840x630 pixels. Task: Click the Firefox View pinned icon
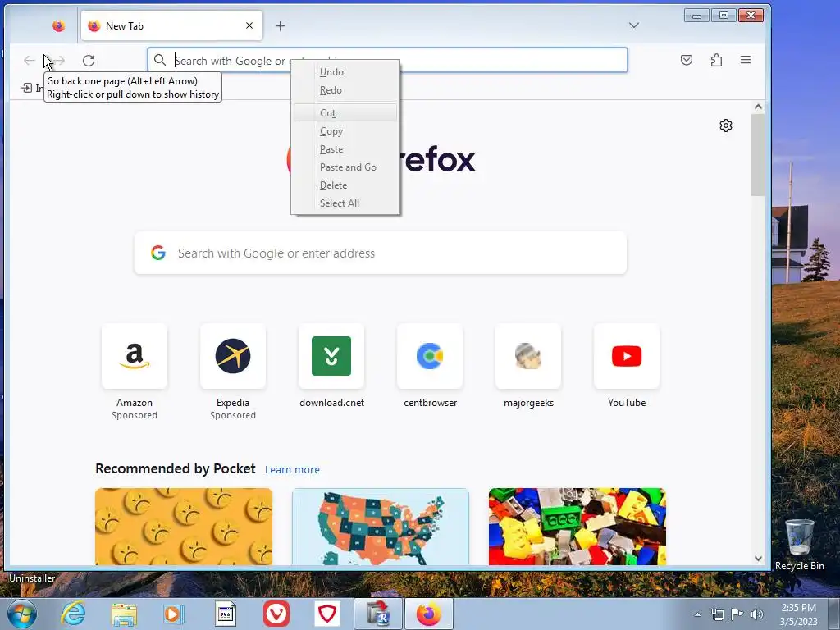(x=58, y=25)
